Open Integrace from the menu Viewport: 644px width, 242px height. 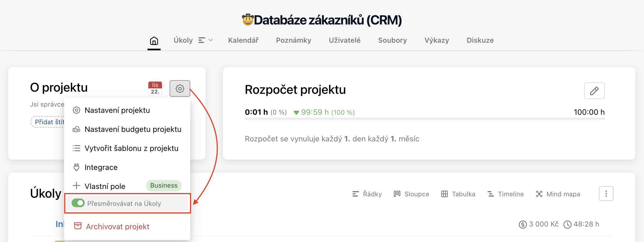pyautogui.click(x=127, y=167)
